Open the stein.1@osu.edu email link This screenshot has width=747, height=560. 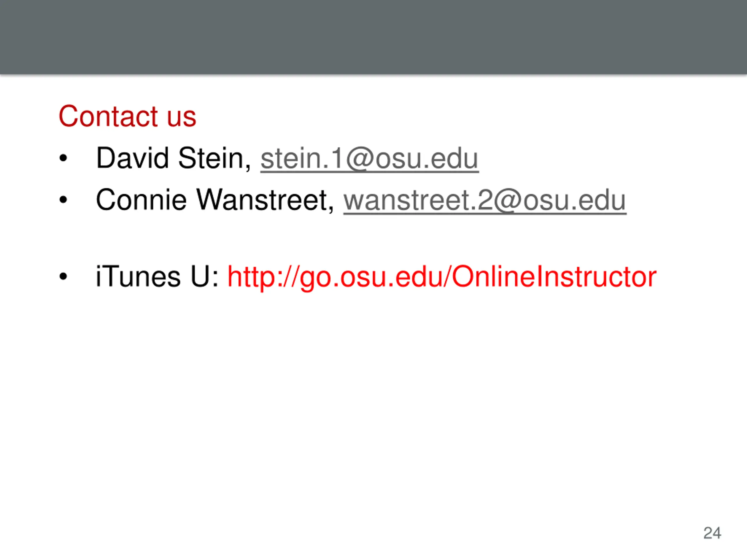(369, 159)
